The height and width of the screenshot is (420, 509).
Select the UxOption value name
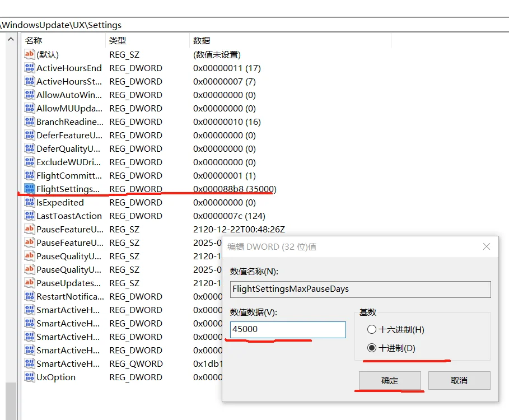(56, 377)
